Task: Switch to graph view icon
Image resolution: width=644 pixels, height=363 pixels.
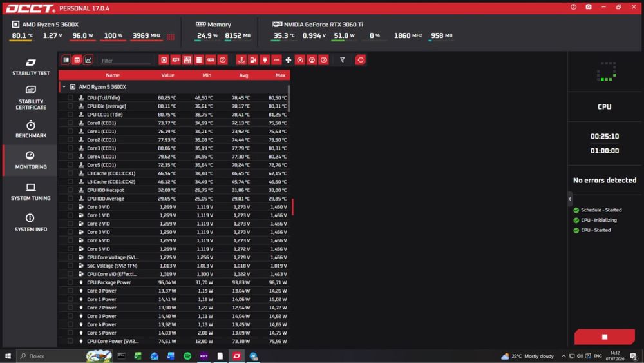Action: click(88, 60)
